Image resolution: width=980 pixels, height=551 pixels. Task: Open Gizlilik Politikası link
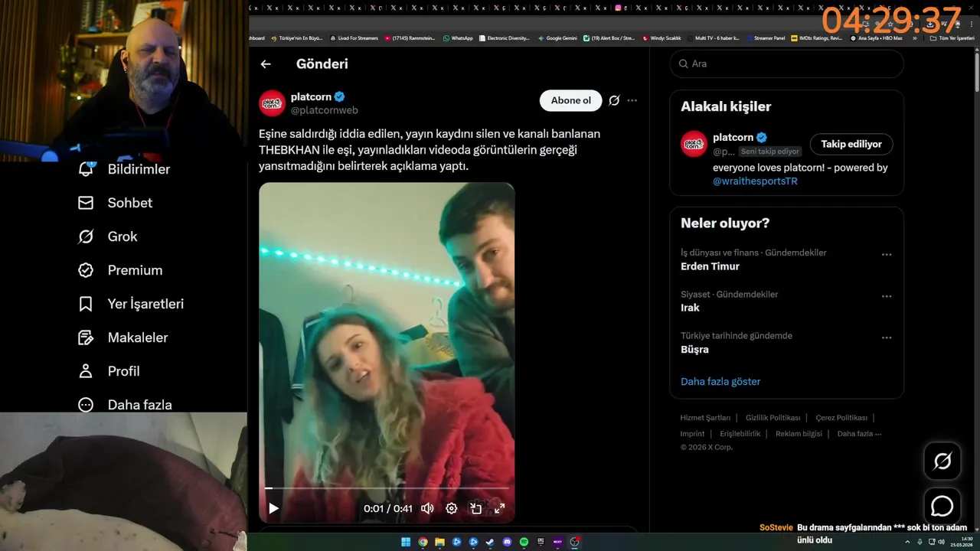pyautogui.click(x=773, y=418)
